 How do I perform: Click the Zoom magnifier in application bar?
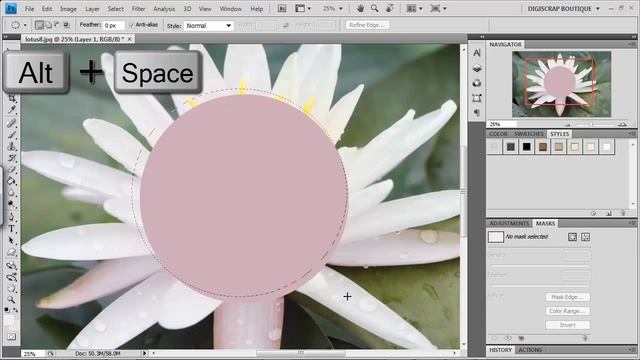375,9
